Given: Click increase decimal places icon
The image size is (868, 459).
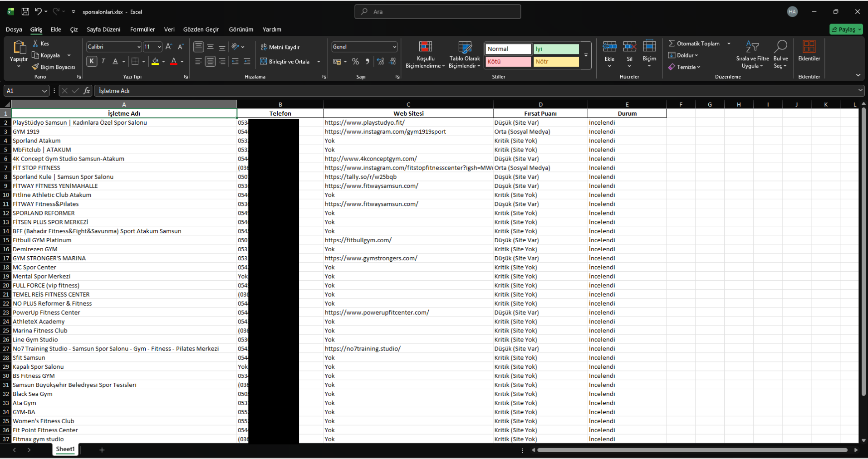Looking at the screenshot, I should 380,61.
